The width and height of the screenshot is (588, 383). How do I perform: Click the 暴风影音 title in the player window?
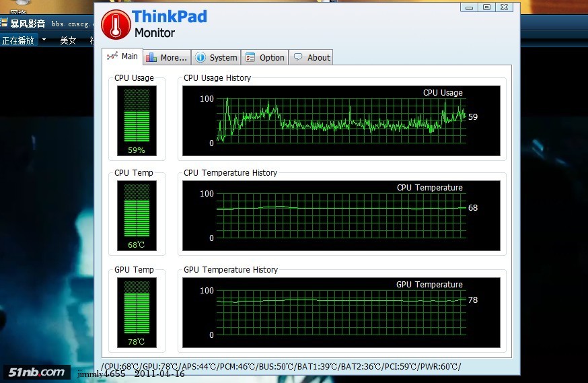[28, 24]
